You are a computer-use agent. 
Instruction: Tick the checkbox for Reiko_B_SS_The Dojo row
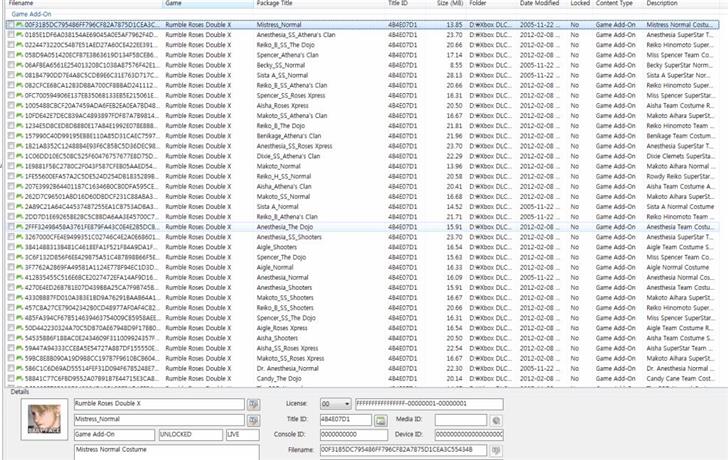11,45
